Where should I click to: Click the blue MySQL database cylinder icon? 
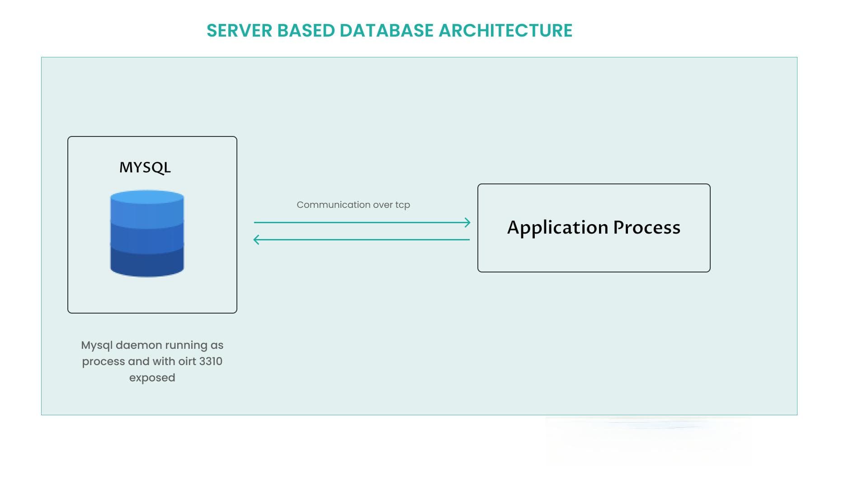(x=147, y=234)
